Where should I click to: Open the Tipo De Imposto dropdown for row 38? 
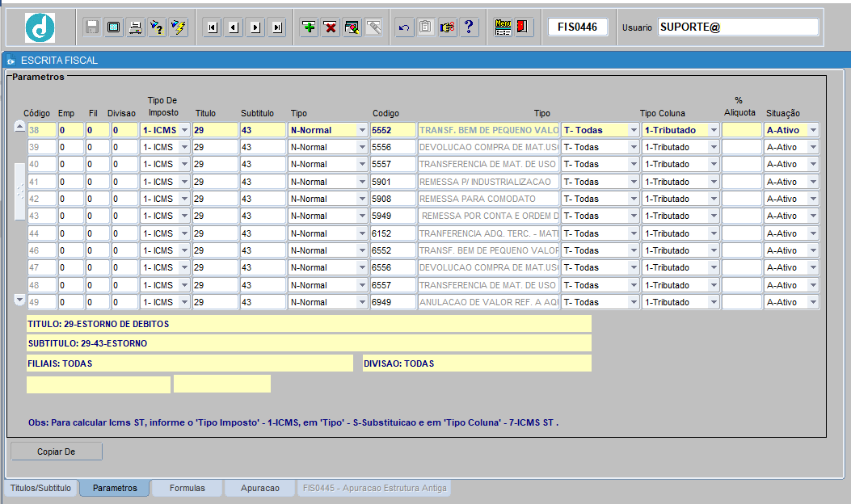tap(183, 129)
